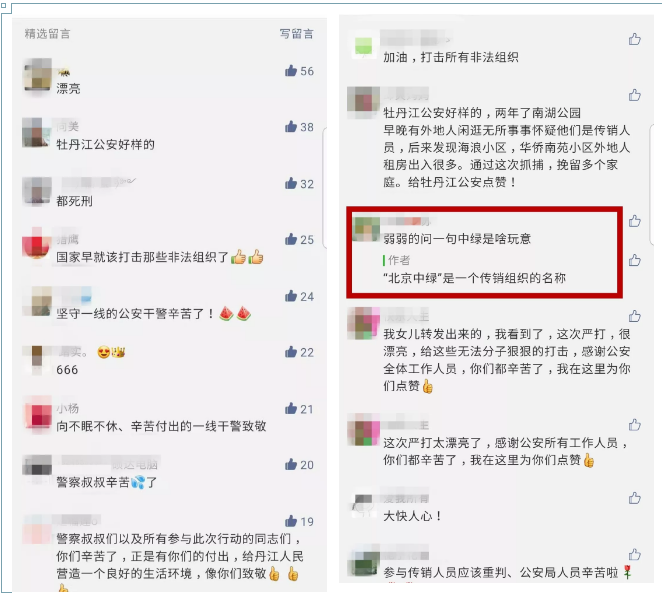Viewport: 662px width, 593px height.
Task: Like the author's reply about "北京中绿"
Action: pyautogui.click(x=635, y=260)
